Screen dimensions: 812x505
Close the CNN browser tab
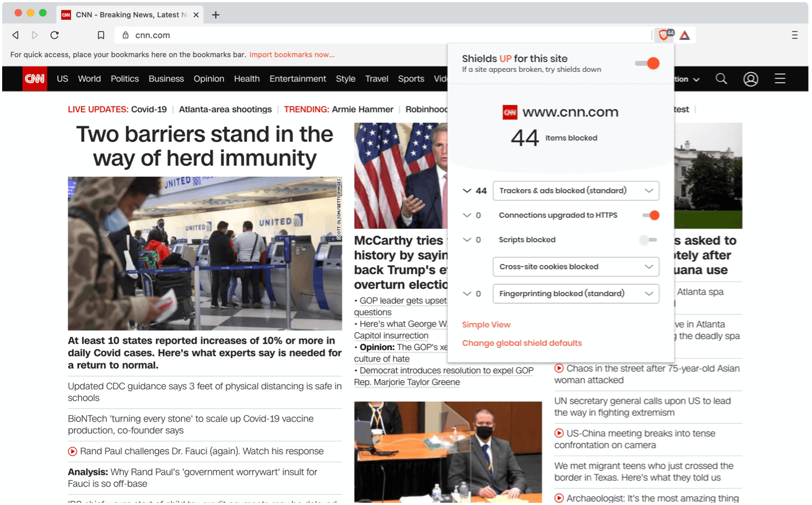[196, 15]
